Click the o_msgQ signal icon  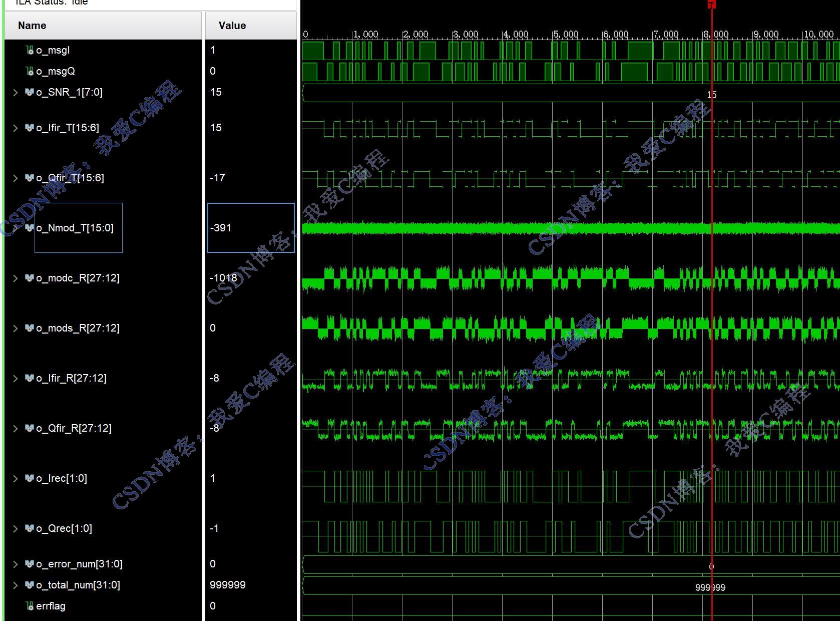(30, 71)
